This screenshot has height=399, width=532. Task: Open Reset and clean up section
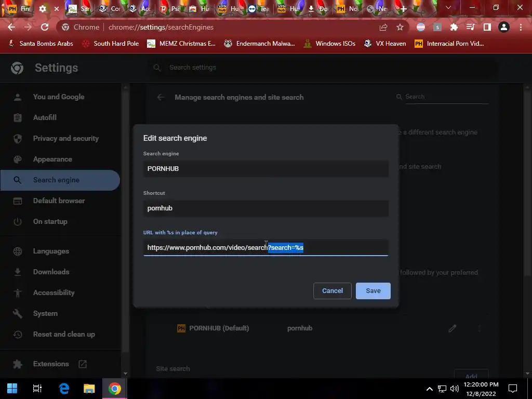[x=64, y=334]
